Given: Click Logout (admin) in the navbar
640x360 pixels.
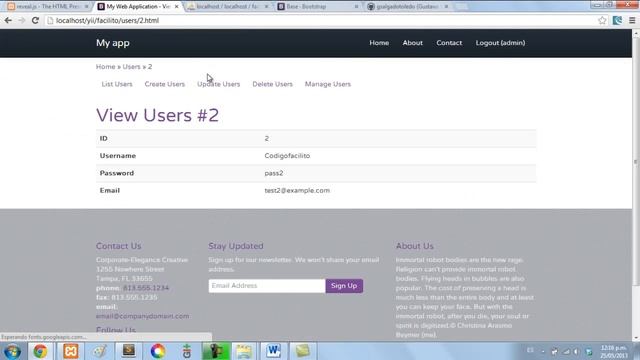Looking at the screenshot, I should (x=500, y=43).
